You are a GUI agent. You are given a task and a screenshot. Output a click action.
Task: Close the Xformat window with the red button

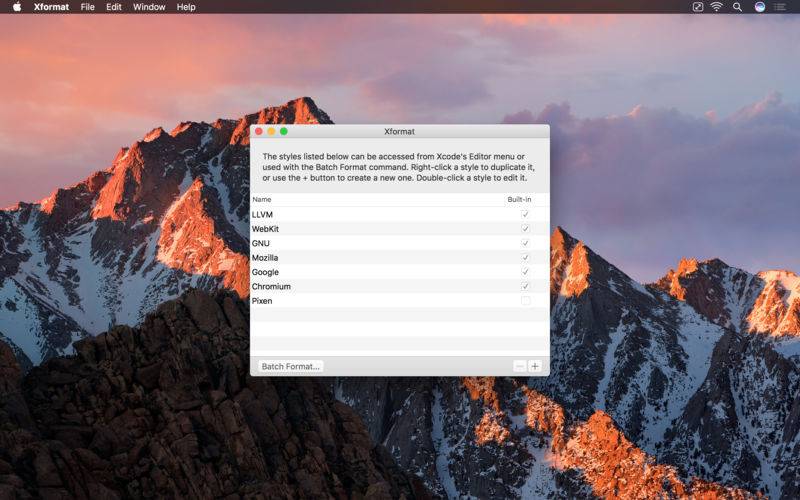pyautogui.click(x=259, y=132)
